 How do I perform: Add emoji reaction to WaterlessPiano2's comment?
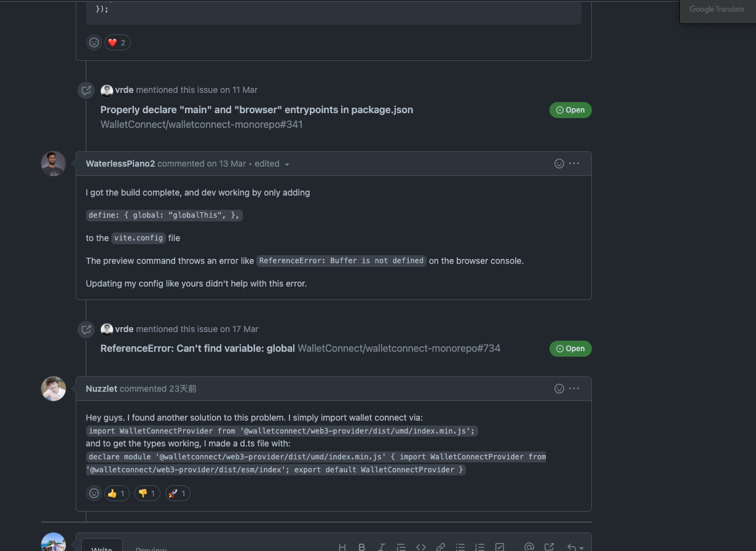click(x=559, y=164)
